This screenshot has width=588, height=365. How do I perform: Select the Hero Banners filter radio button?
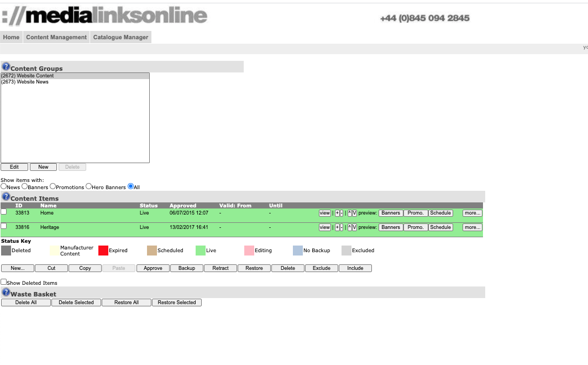tap(88, 186)
